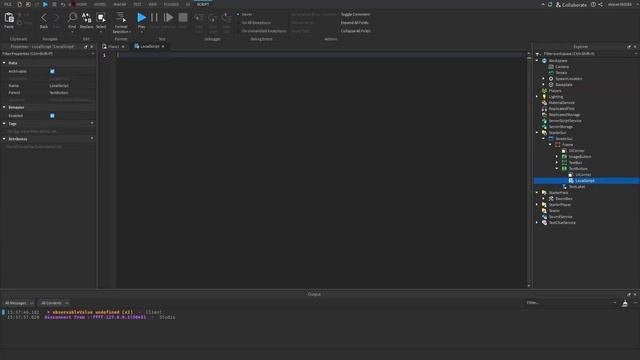This screenshot has width=640, height=360.
Task: Click the New file icon in title bar
Action: click(x=19, y=4)
